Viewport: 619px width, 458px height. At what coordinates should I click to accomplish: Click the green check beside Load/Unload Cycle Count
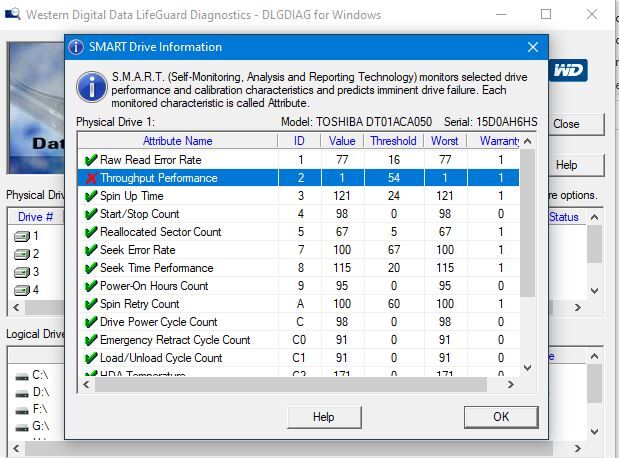91,358
